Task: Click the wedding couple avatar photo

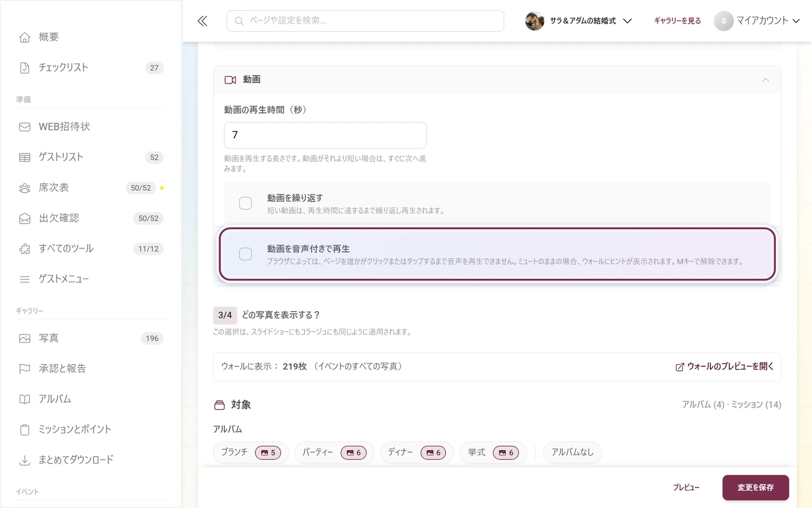Action: click(535, 21)
